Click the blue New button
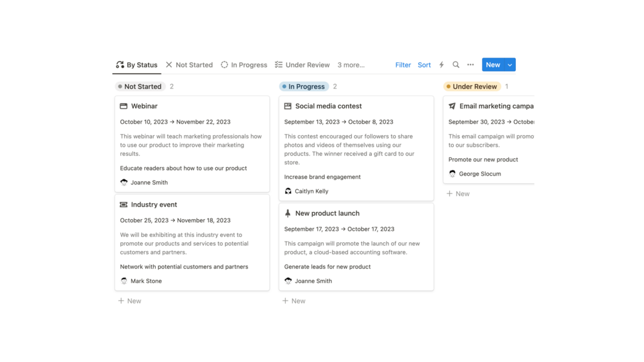This screenshot has height=362, width=644. tap(493, 65)
